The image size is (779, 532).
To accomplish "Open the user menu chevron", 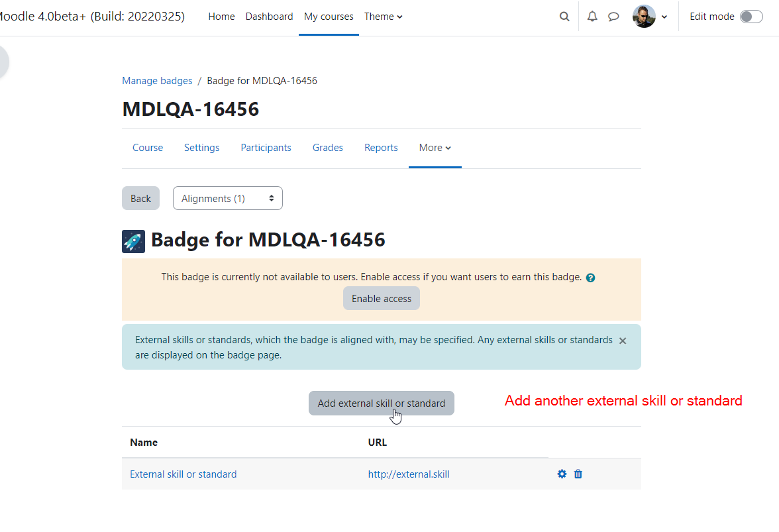I will click(x=664, y=17).
